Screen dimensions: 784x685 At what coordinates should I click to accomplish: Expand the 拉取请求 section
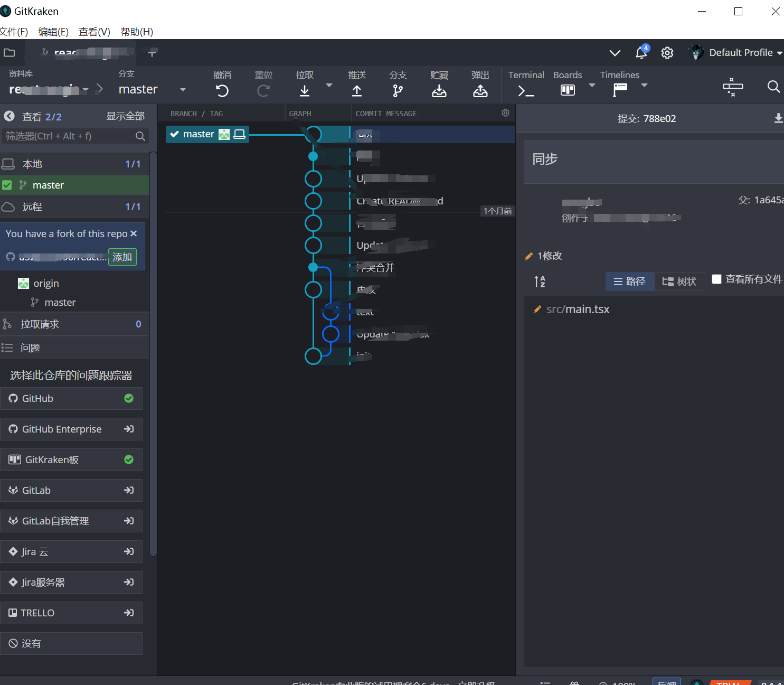pyautogui.click(x=74, y=324)
